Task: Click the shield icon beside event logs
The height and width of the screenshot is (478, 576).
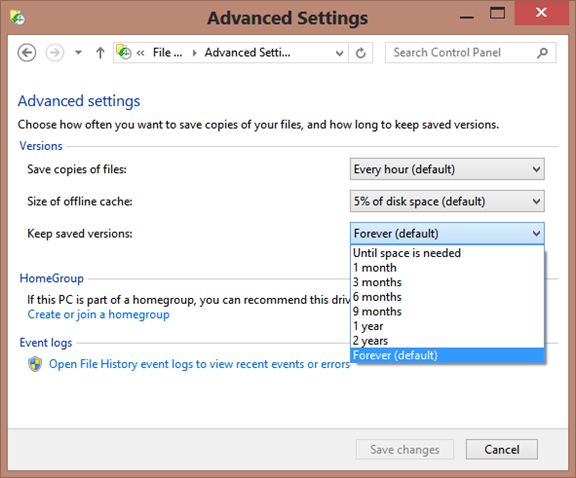Action: tap(35, 364)
